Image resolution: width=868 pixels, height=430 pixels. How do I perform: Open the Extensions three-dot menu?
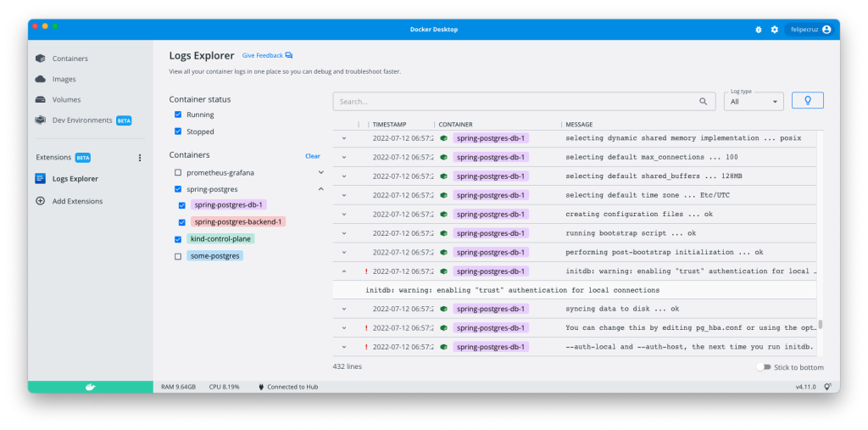click(140, 158)
